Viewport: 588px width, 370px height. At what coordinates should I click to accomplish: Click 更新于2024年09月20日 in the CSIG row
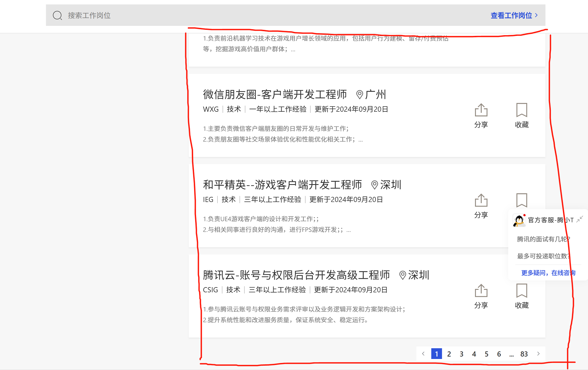click(351, 290)
